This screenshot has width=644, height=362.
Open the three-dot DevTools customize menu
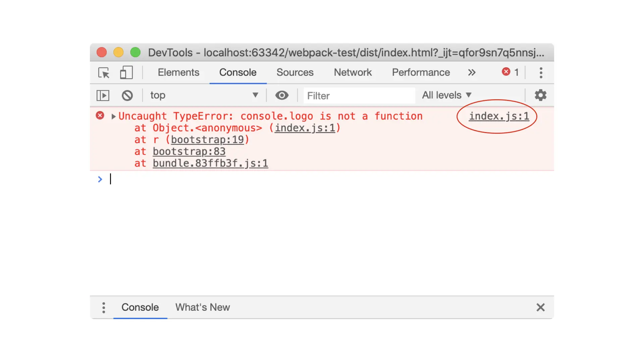pyautogui.click(x=541, y=73)
